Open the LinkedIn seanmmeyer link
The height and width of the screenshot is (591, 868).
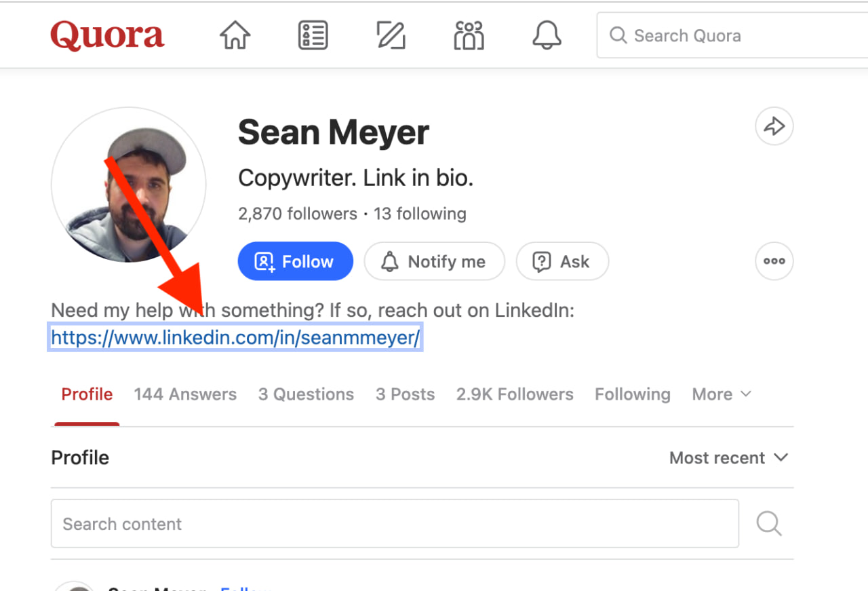235,337
